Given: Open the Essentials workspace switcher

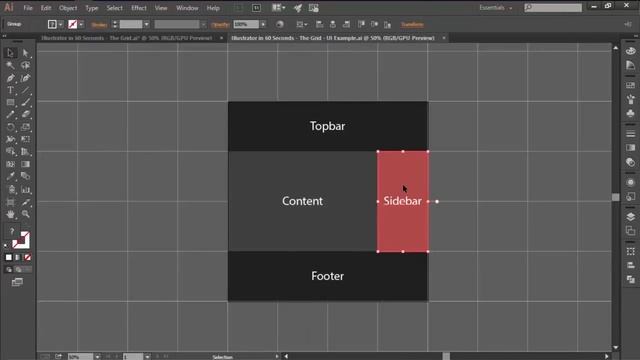Looking at the screenshot, I should point(496,8).
